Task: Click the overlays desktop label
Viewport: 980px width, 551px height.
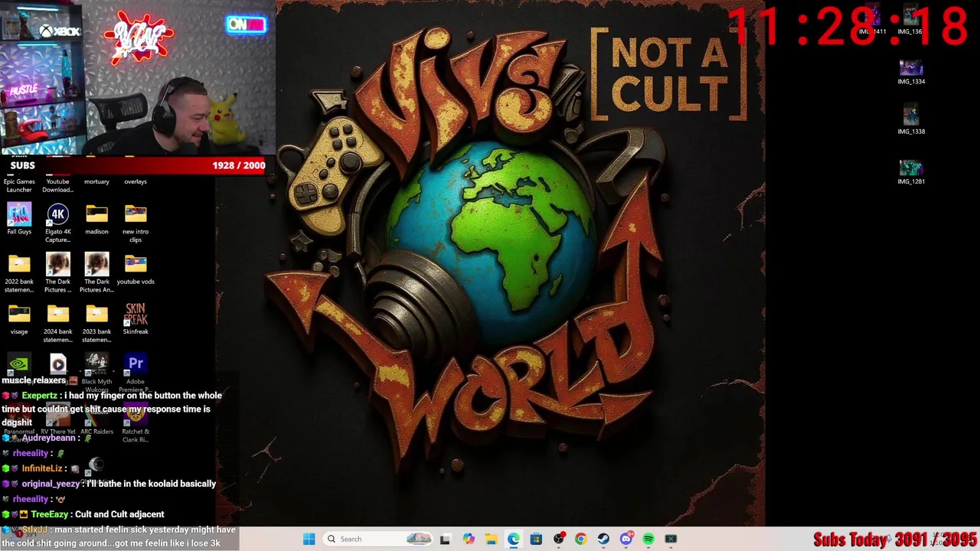Action: click(x=136, y=181)
